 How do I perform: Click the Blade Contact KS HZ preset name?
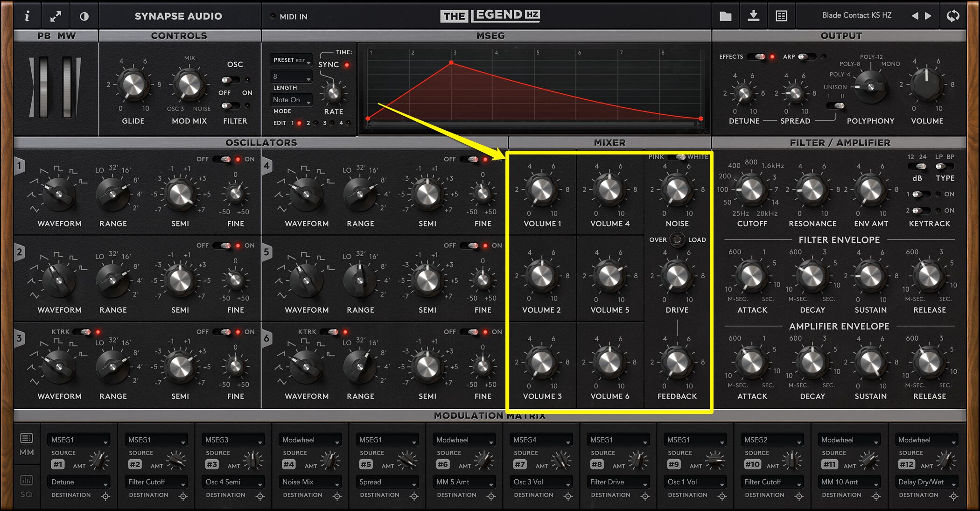[x=857, y=15]
